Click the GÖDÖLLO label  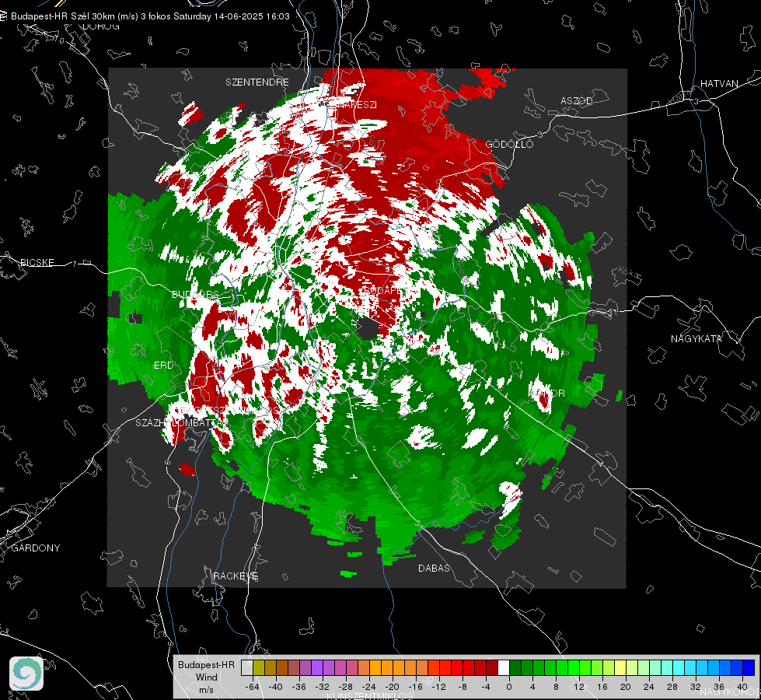pyautogui.click(x=509, y=144)
